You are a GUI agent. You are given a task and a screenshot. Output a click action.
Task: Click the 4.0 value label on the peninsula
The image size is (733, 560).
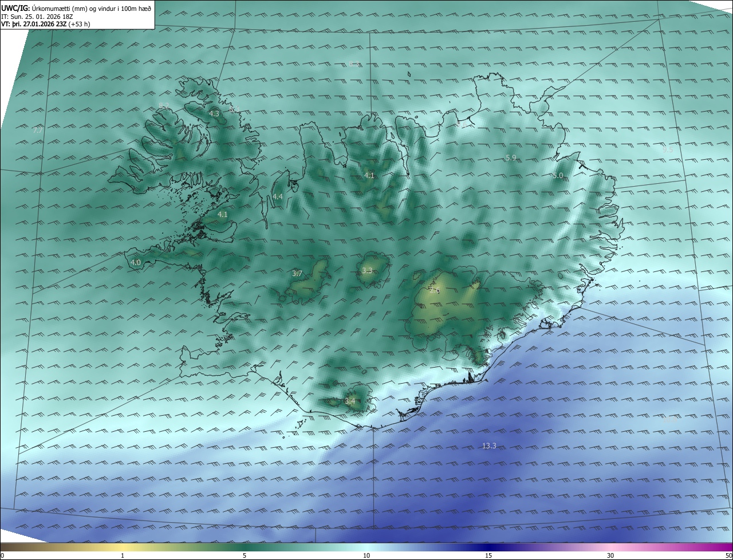click(x=136, y=262)
